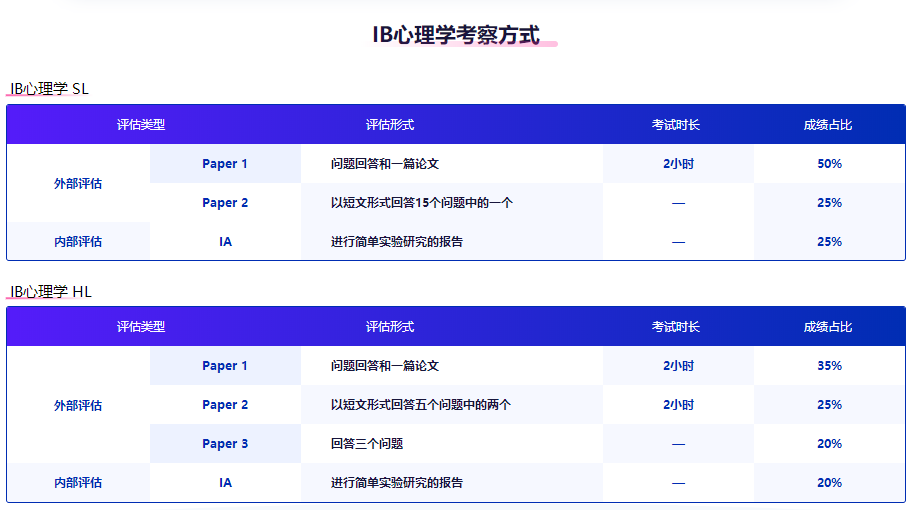The image size is (913, 510).
Task: Select IA cell in SL table
Action: [225, 242]
